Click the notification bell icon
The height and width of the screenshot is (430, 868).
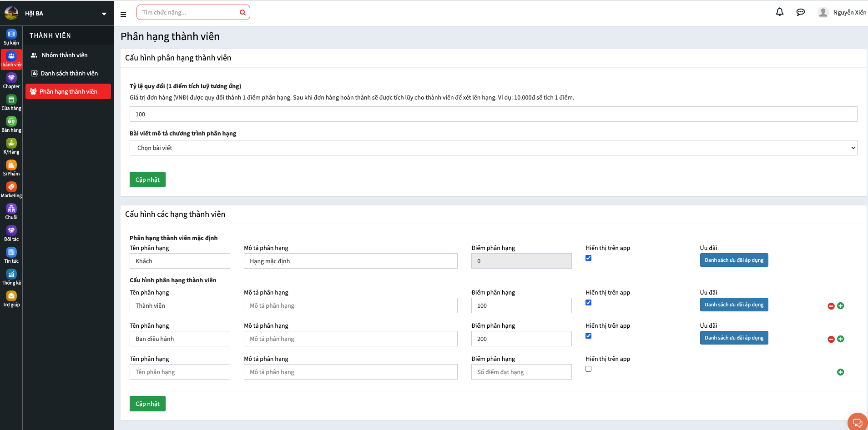(x=779, y=12)
